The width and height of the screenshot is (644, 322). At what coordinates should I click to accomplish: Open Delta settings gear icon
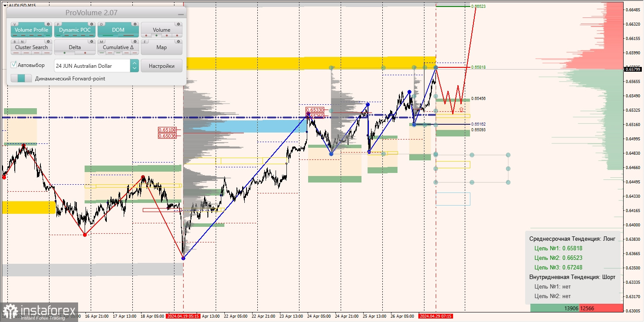pyautogui.click(x=92, y=42)
